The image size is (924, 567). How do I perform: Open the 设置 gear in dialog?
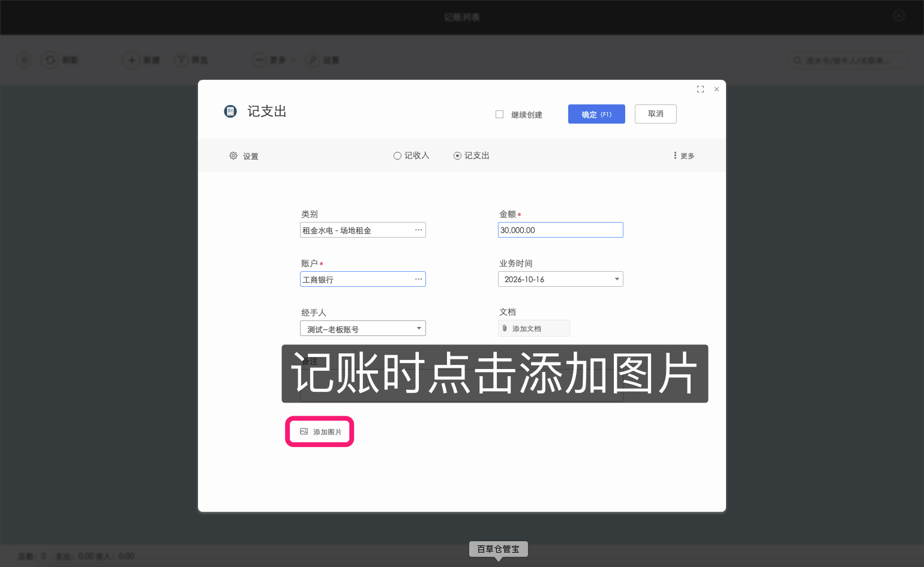pyautogui.click(x=233, y=155)
